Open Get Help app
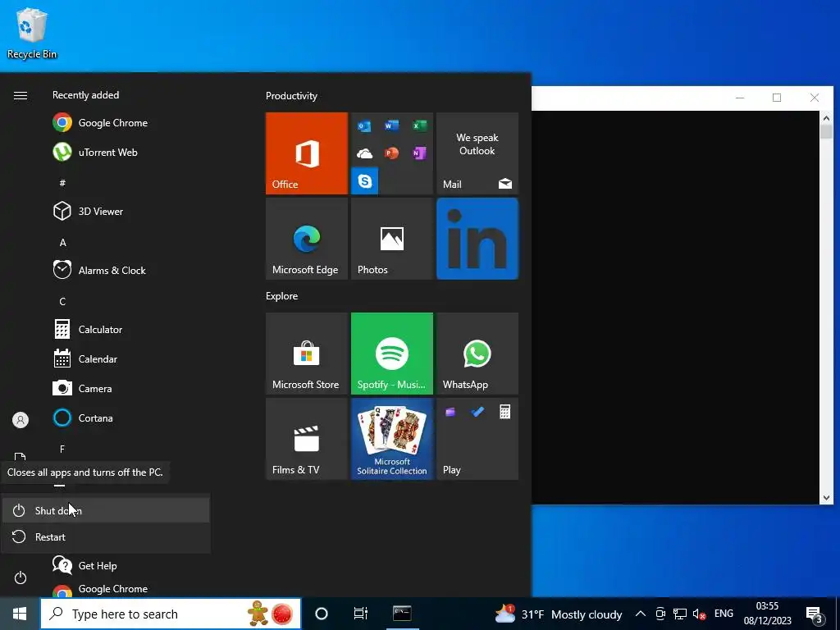Image resolution: width=840 pixels, height=630 pixels. pyautogui.click(x=84, y=565)
